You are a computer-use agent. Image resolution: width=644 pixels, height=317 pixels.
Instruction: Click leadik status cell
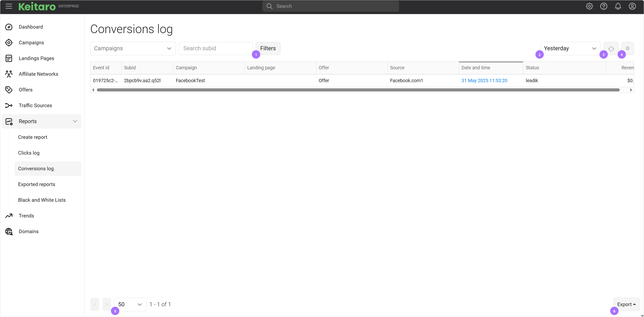(564, 81)
